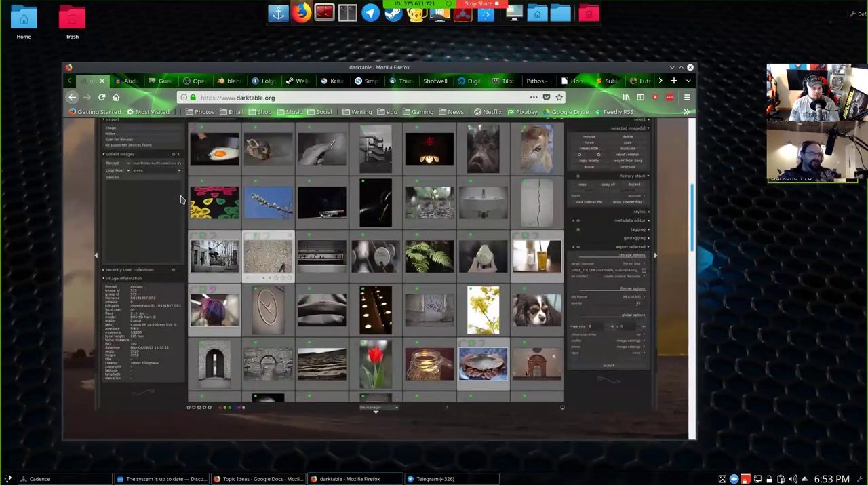Open the Firefox hamburger menu
The width and height of the screenshot is (868, 485).
coord(687,98)
